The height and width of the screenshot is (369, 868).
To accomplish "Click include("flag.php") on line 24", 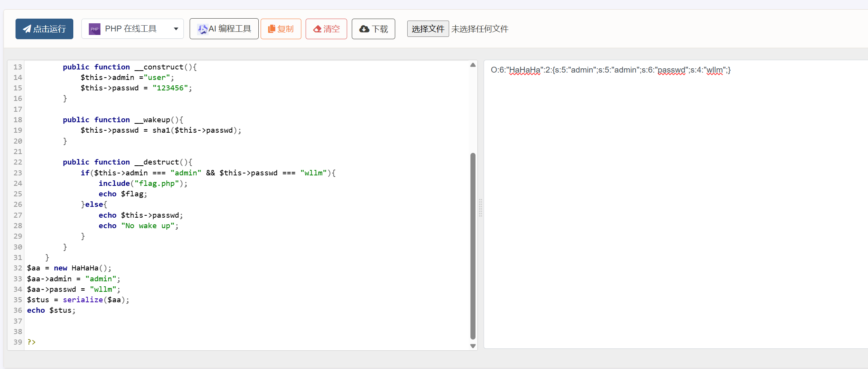I will point(143,183).
